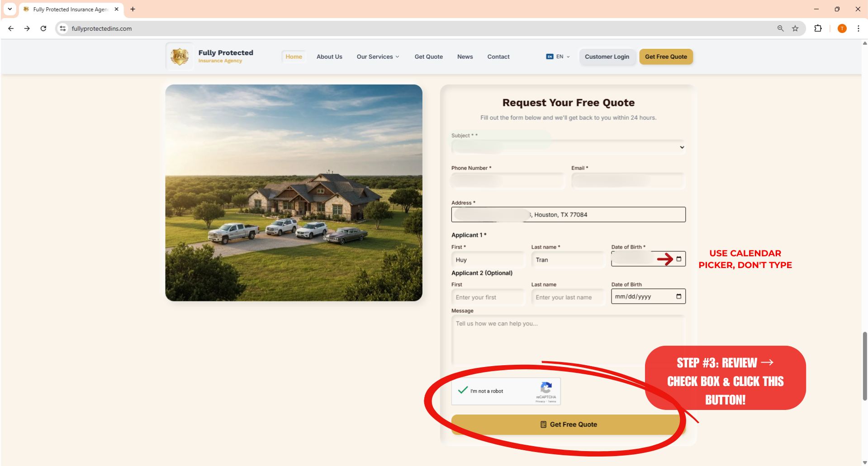Click the page vertical scrollbar thumb
The height and width of the screenshot is (466, 868).
(x=865, y=366)
